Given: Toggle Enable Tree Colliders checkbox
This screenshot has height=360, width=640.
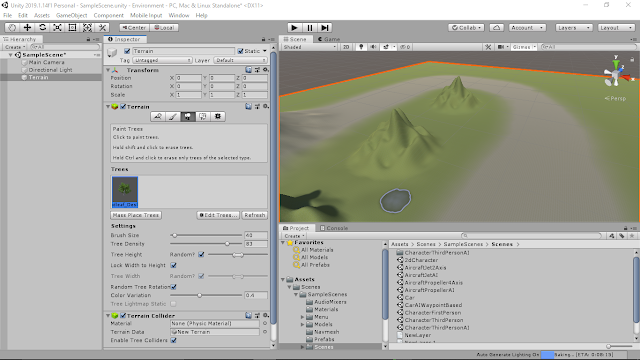Looking at the screenshot, I should [173, 340].
